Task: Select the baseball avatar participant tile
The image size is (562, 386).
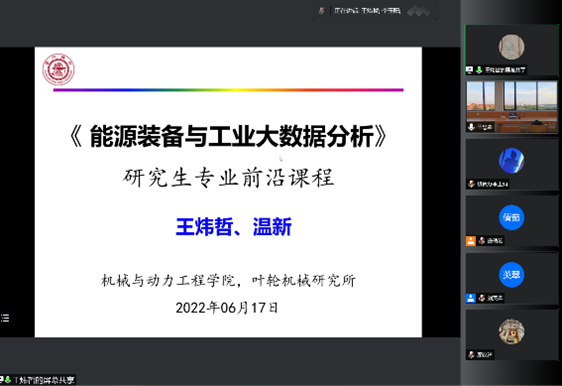Action: (x=511, y=50)
